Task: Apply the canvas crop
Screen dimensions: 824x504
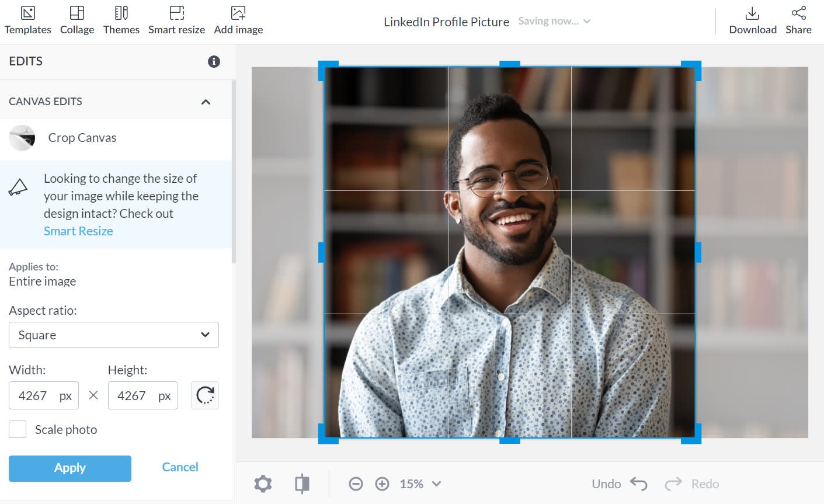Action: (70, 468)
